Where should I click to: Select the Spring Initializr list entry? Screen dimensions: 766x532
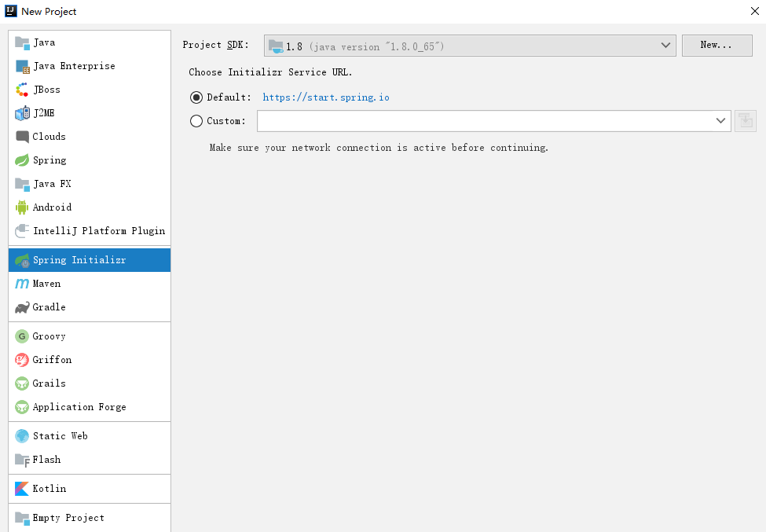(90, 260)
